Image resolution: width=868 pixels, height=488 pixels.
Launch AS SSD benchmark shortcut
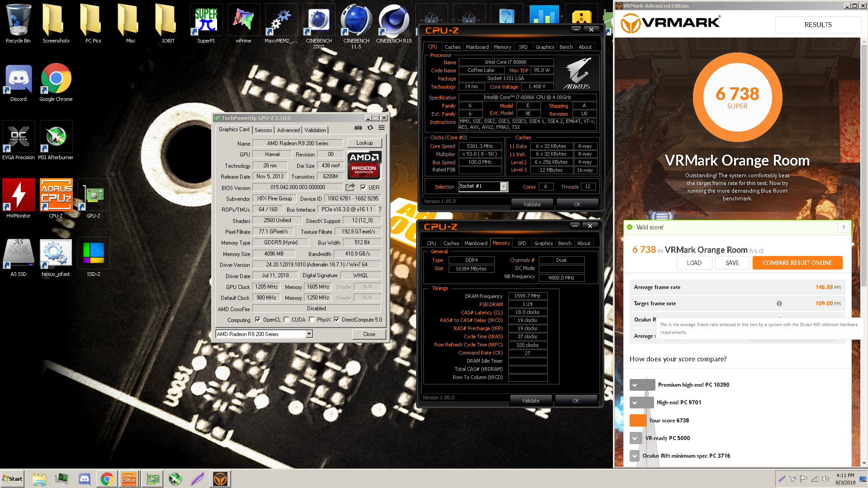[x=18, y=257]
